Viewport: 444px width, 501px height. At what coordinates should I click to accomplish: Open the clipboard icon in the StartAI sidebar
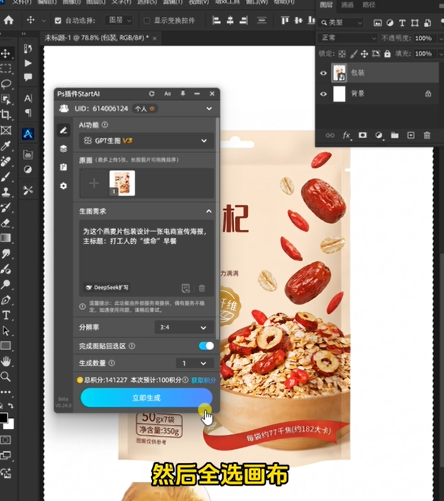(x=63, y=167)
